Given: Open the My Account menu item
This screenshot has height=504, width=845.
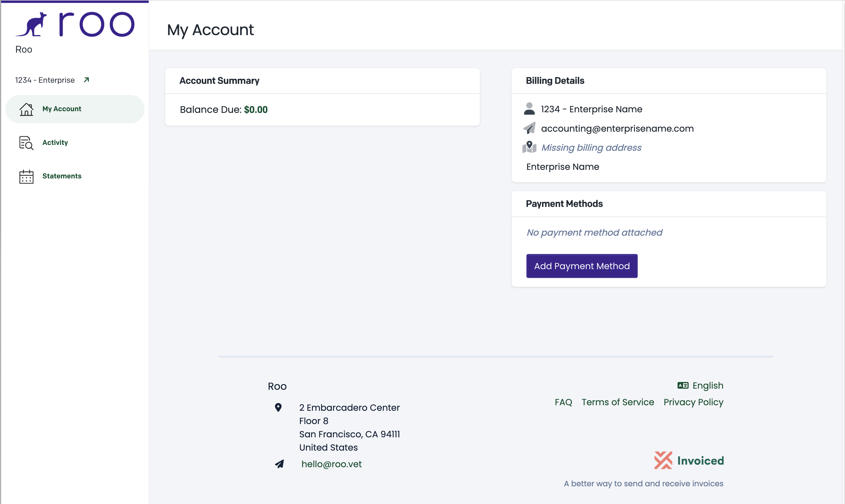Looking at the screenshot, I should (75, 109).
